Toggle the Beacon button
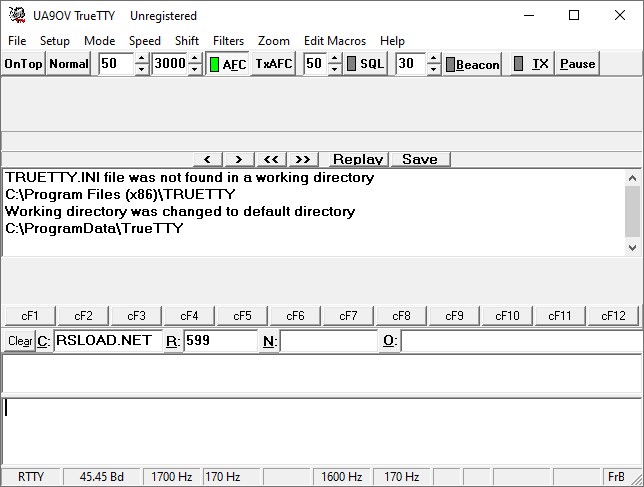Image resolution: width=644 pixels, height=487 pixels. click(x=472, y=64)
